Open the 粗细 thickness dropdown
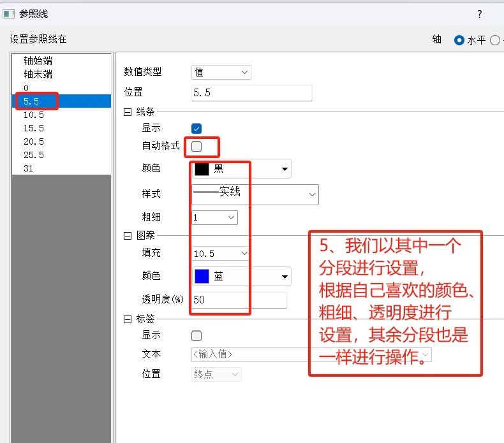Screen dimensions: 504x443 click(214, 217)
